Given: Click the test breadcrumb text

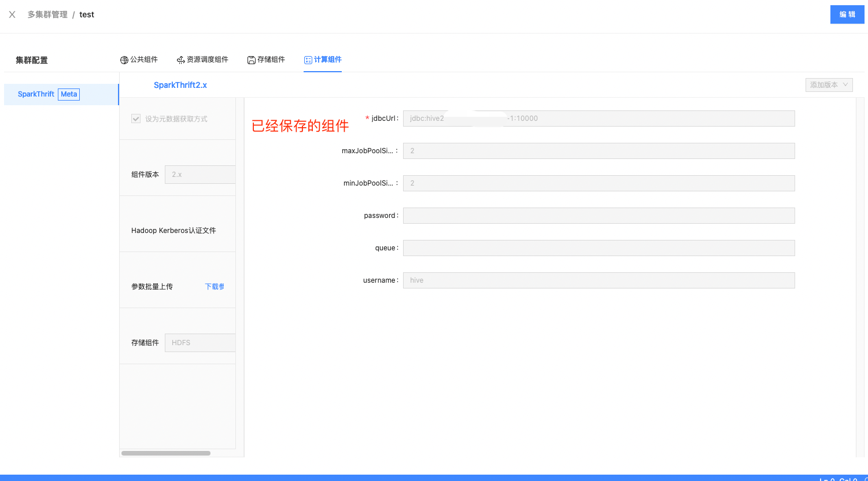Looking at the screenshot, I should tap(87, 14).
